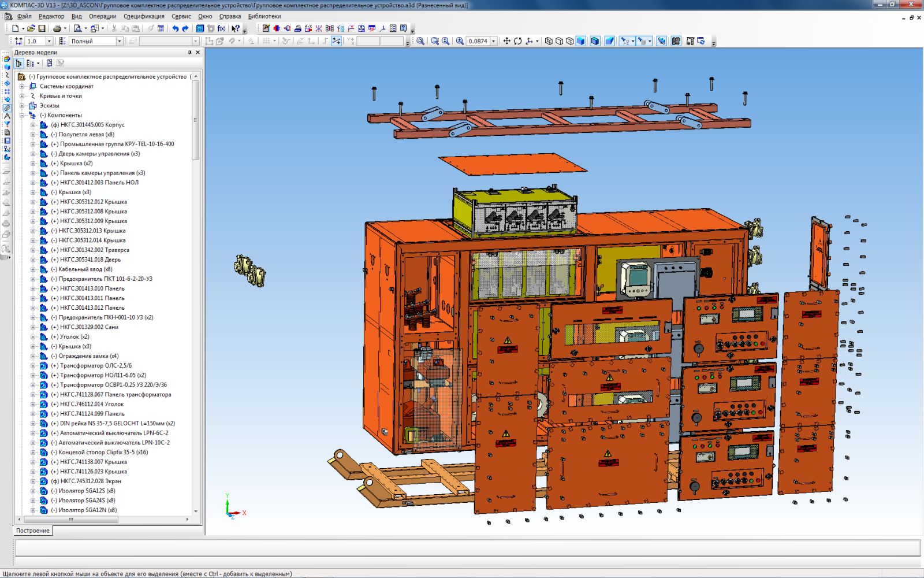This screenshot has width=924, height=578.
Task: Switch to the Построение tab
Action: (33, 531)
